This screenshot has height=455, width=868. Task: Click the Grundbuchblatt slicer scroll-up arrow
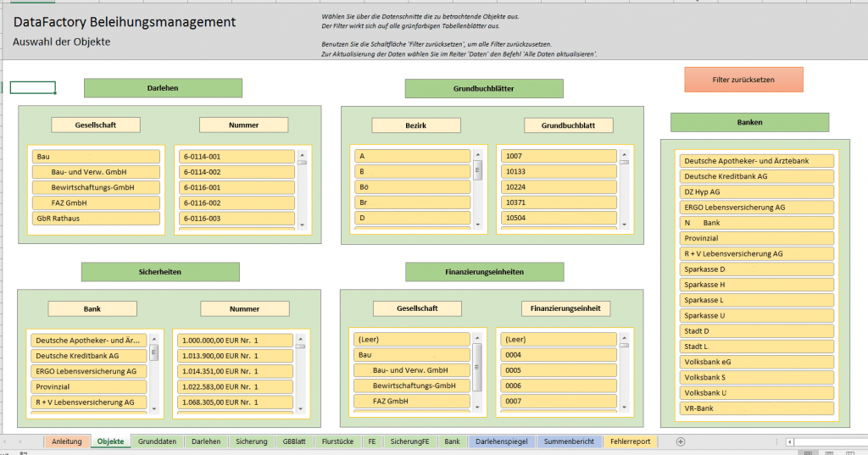(624, 154)
